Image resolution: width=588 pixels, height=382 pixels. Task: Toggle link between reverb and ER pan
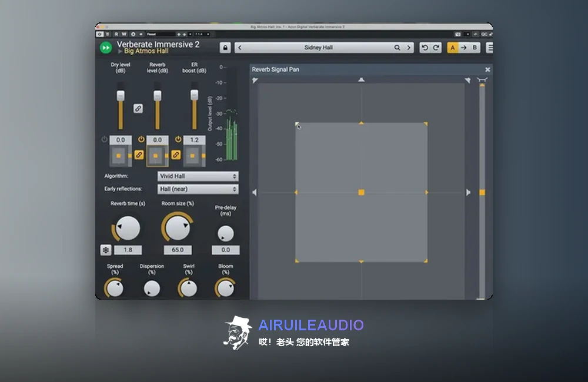[x=176, y=155]
